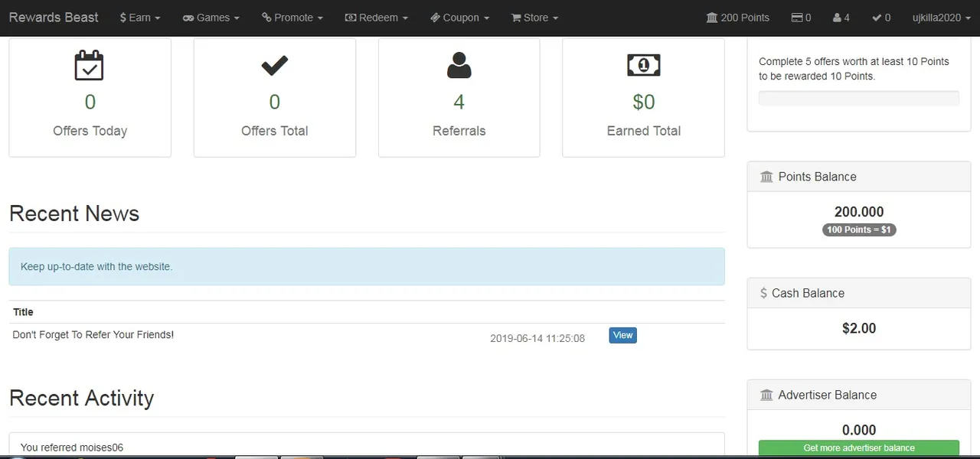The height and width of the screenshot is (459, 980).
Task: Open the Coupon menu
Action: (459, 18)
